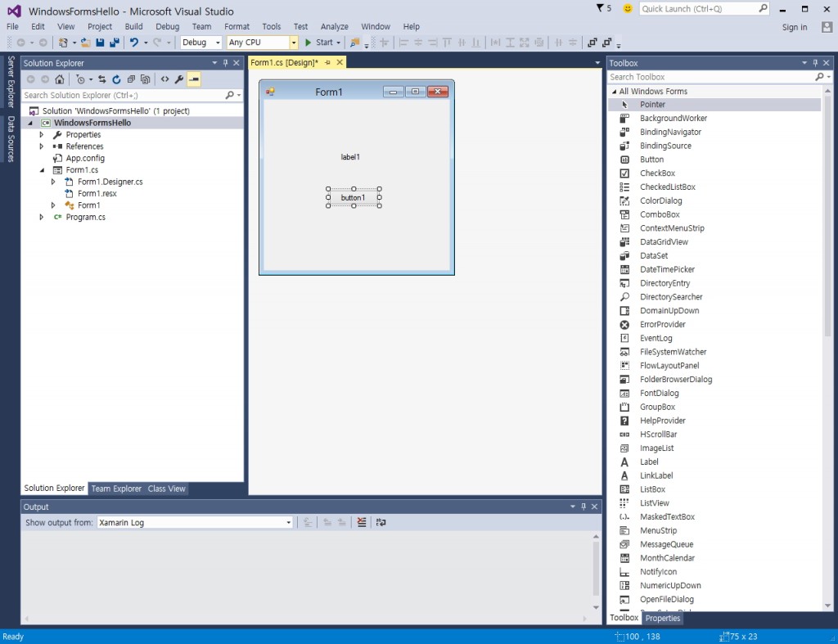The height and width of the screenshot is (644, 838).
Task: Collapse All Windows Forms toolbox group
Action: [x=614, y=92]
